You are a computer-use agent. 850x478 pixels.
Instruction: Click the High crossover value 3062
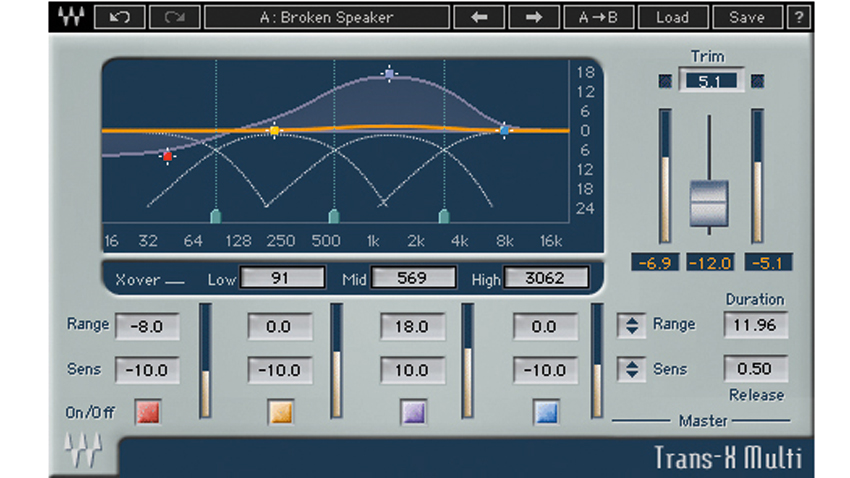546,277
